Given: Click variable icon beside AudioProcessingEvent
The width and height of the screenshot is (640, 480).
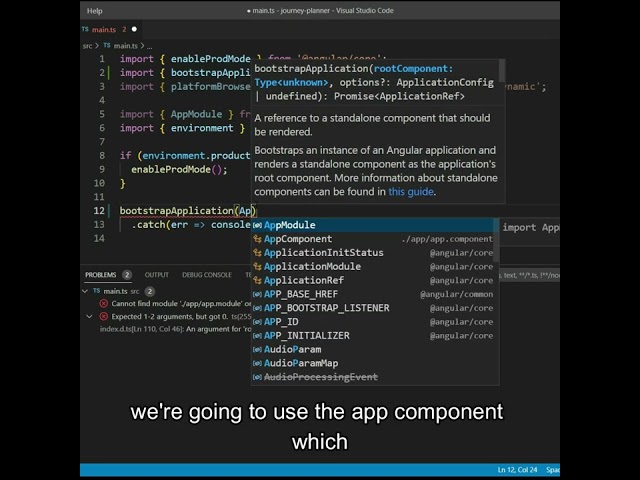Looking at the screenshot, I should point(257,378).
